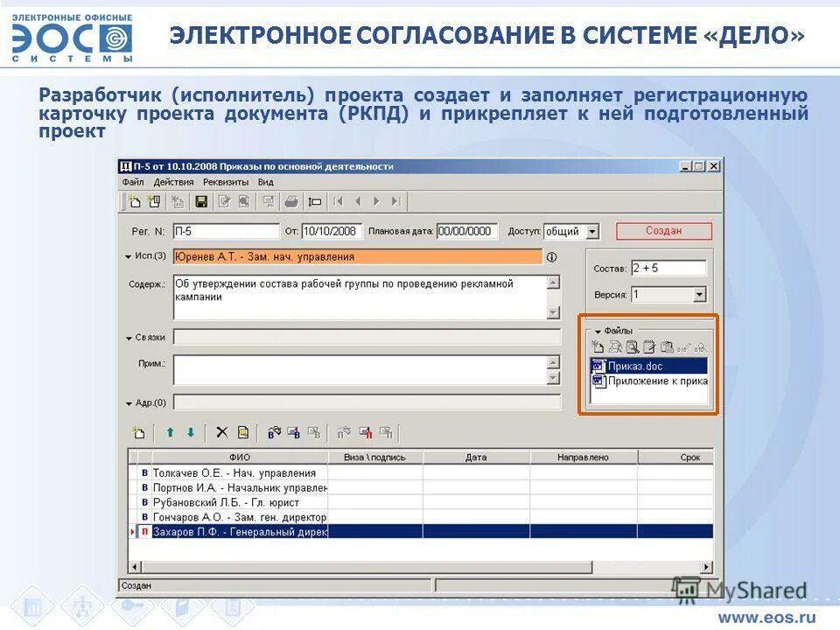Collapse the Связки expander
The height and width of the screenshot is (630, 840).
pyautogui.click(x=129, y=338)
